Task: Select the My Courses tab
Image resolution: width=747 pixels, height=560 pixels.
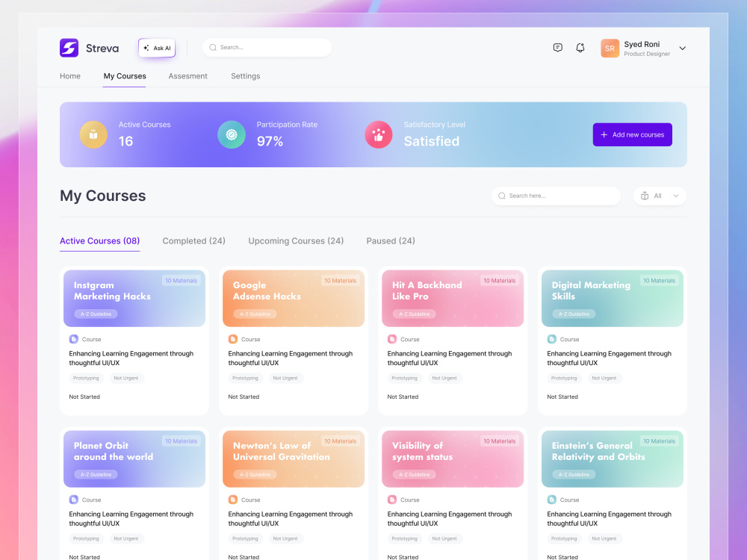Action: coord(125,76)
